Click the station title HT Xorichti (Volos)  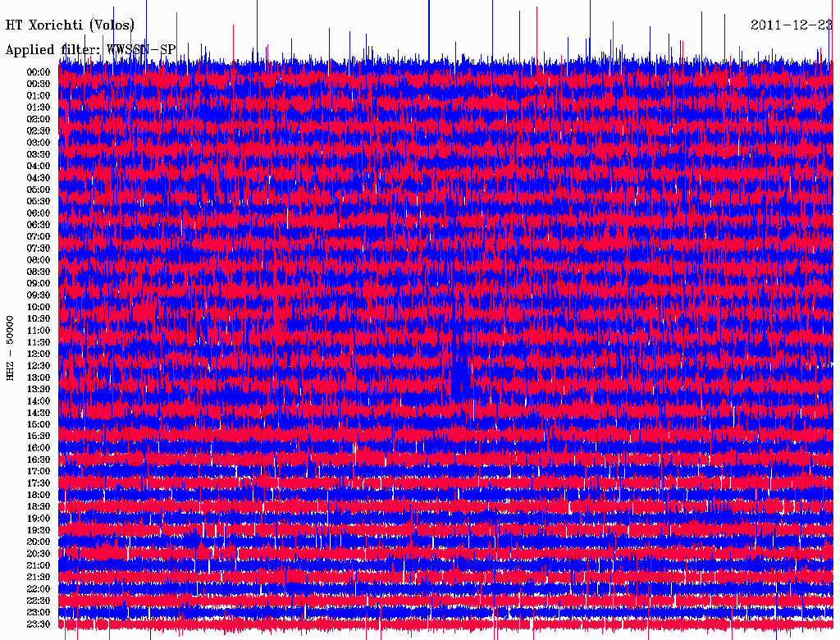[x=70, y=25]
